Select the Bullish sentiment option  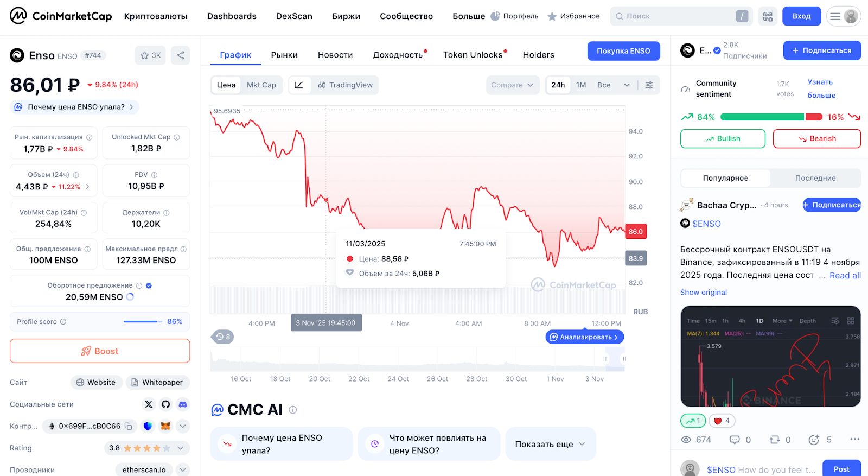pyautogui.click(x=723, y=138)
